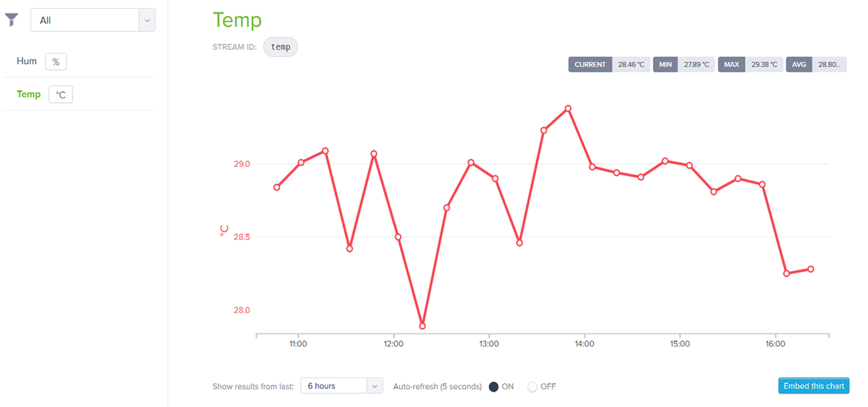This screenshot has width=868, height=407.
Task: Turn auto-refresh OFF
Action: [532, 387]
